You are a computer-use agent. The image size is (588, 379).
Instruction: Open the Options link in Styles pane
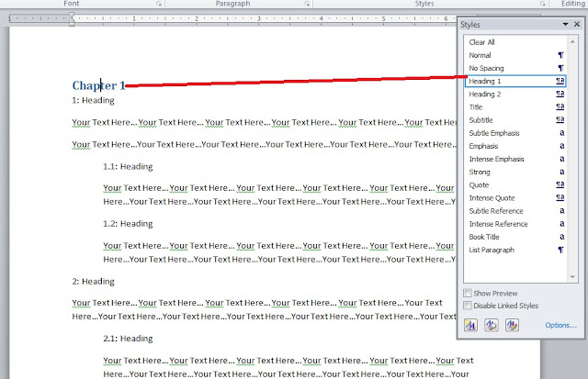click(x=561, y=325)
